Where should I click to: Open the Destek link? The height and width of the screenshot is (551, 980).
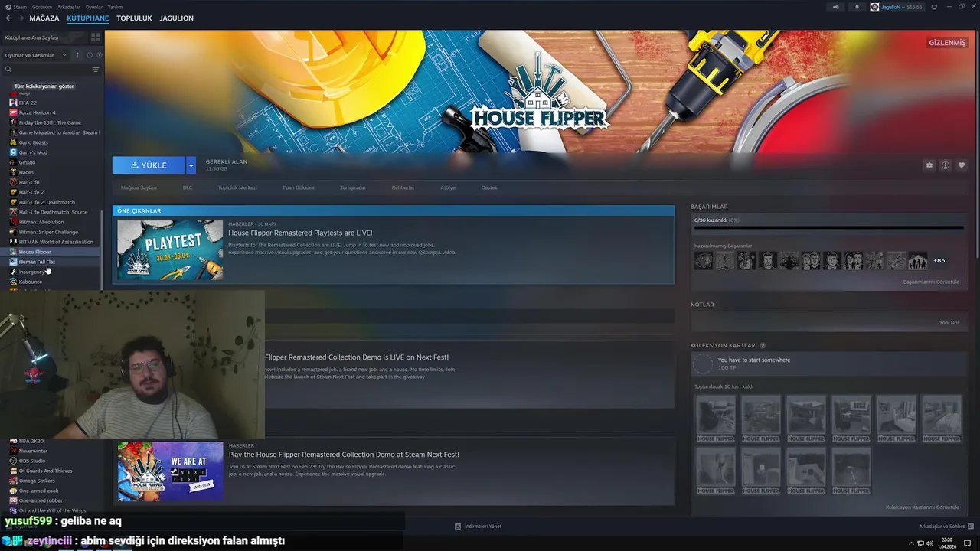point(489,187)
